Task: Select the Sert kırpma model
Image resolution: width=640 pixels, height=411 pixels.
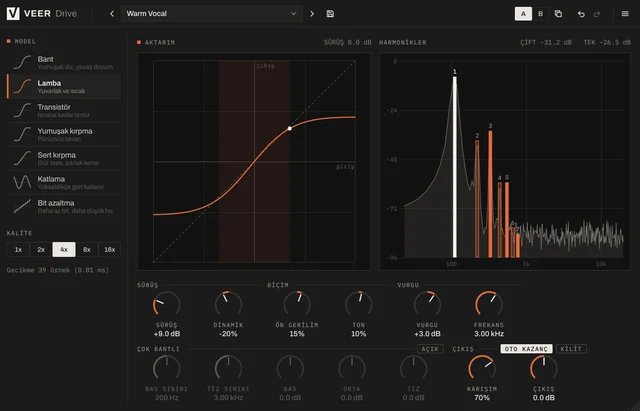Action: point(64,158)
